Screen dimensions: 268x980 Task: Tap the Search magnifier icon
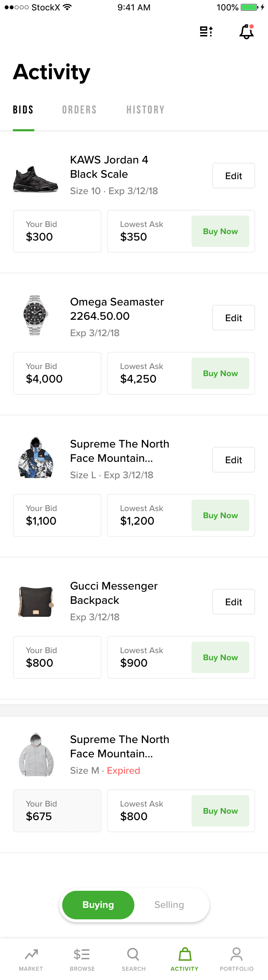[x=133, y=954]
